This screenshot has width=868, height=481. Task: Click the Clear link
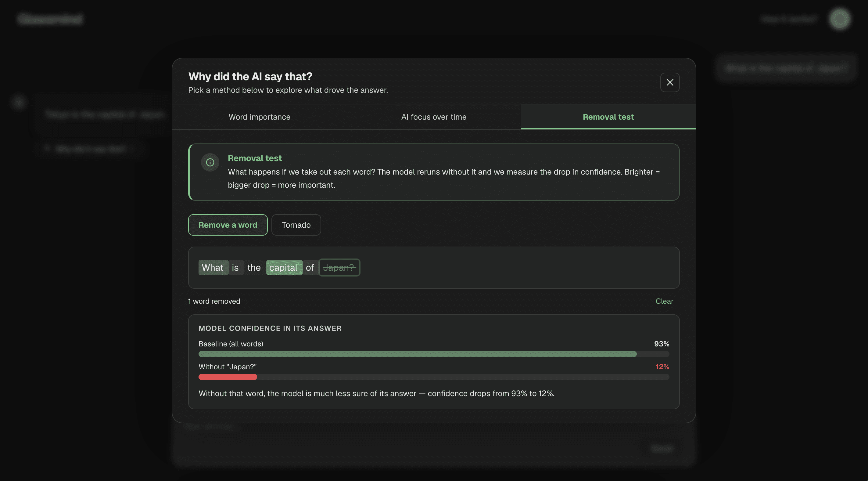(x=664, y=301)
